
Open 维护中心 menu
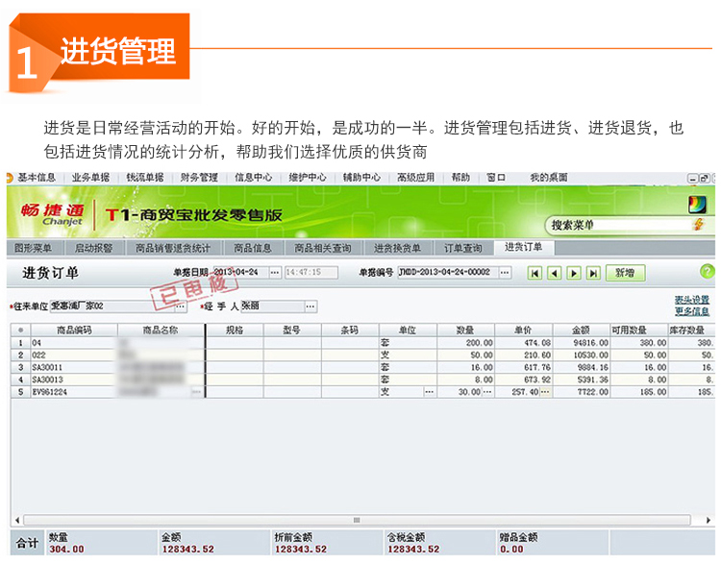click(308, 178)
